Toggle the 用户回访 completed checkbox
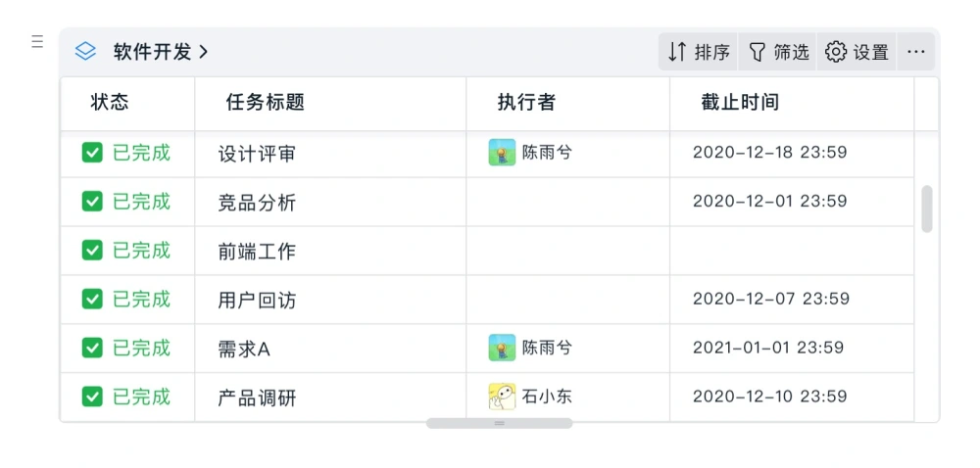Image resolution: width=980 pixels, height=468 pixels. click(92, 299)
